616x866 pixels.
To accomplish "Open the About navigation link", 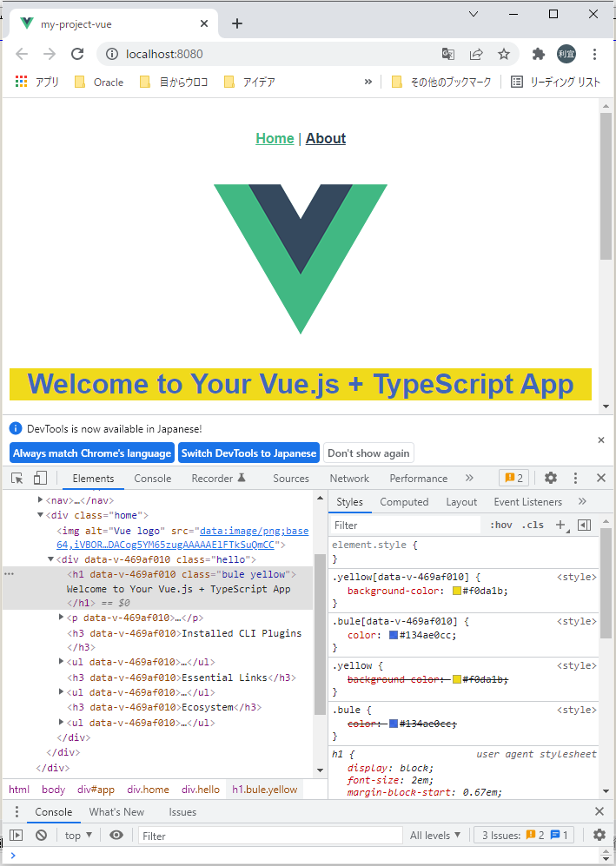I will pyautogui.click(x=326, y=138).
